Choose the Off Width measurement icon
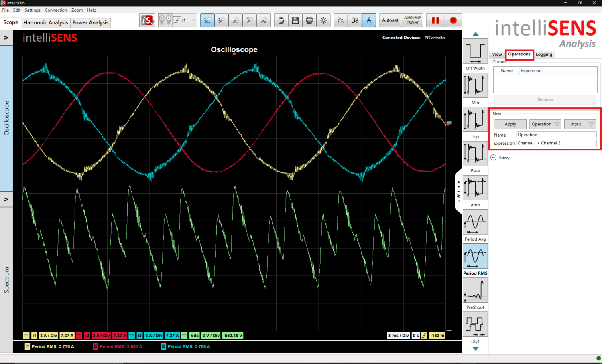This screenshot has height=364, width=602. tap(475, 51)
